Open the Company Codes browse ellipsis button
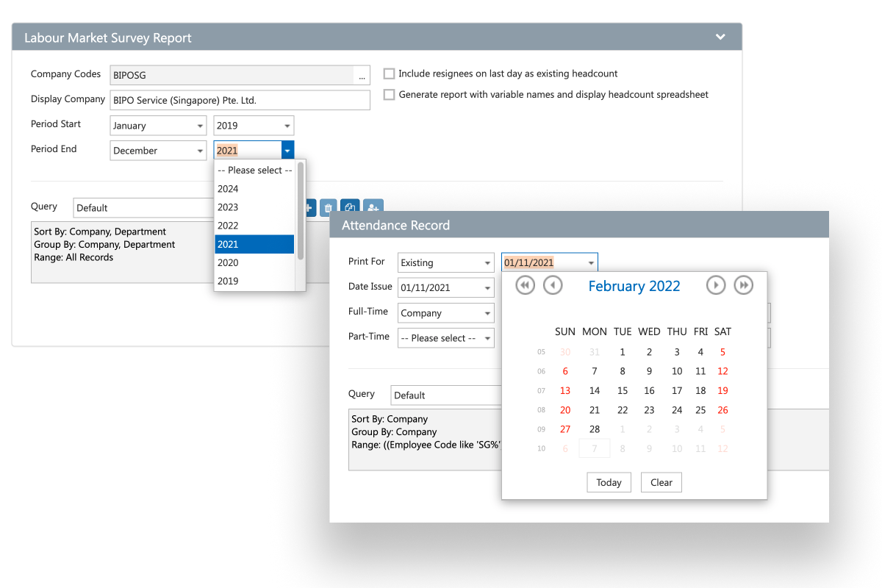 coord(362,76)
